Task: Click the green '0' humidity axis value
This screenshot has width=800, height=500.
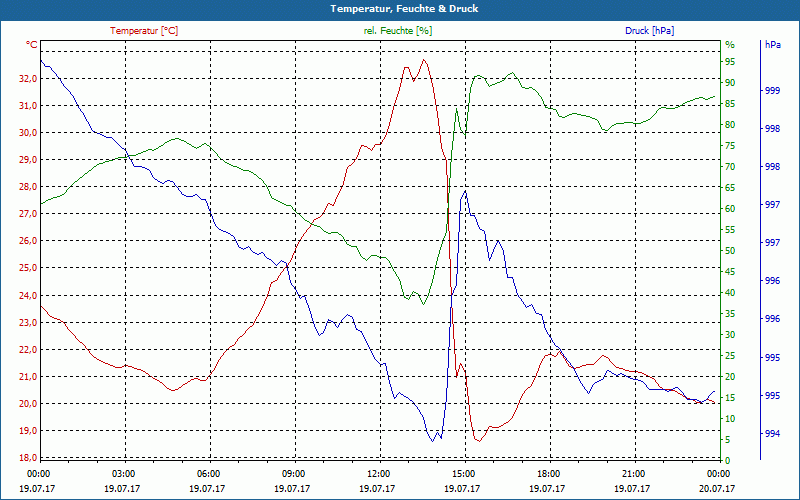Action: 728,461
